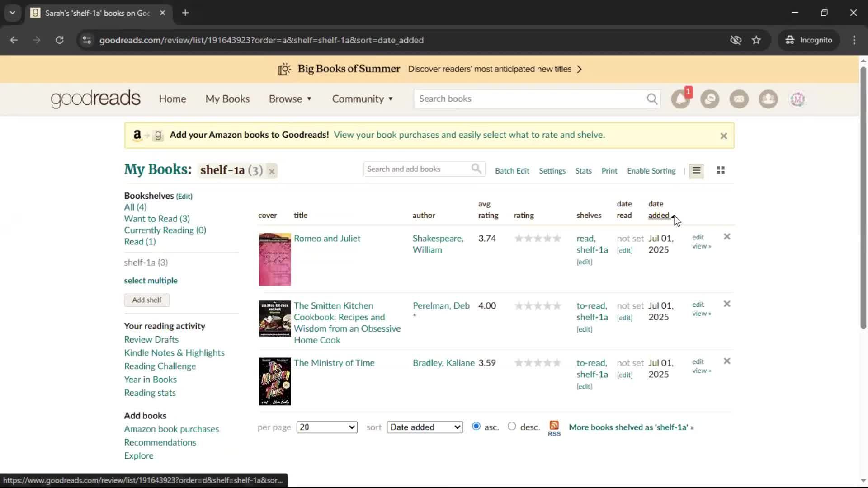View site information icon in address bar
The image size is (868, 488).
[87, 40]
